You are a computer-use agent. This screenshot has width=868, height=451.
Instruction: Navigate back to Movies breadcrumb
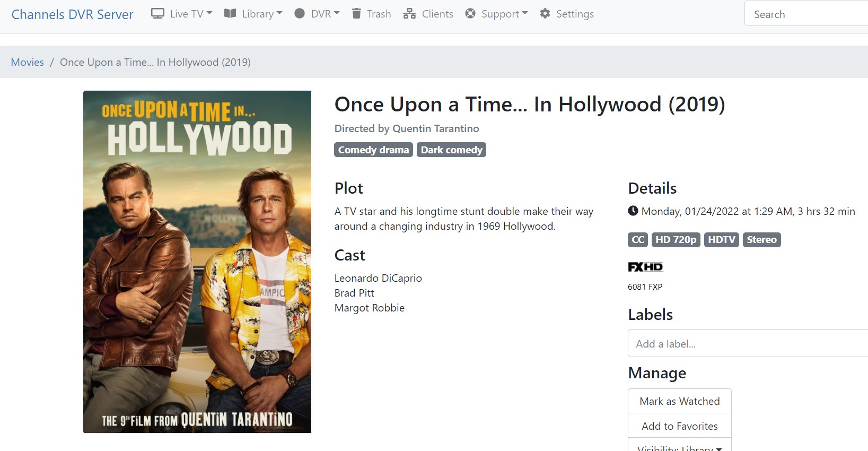pos(28,62)
